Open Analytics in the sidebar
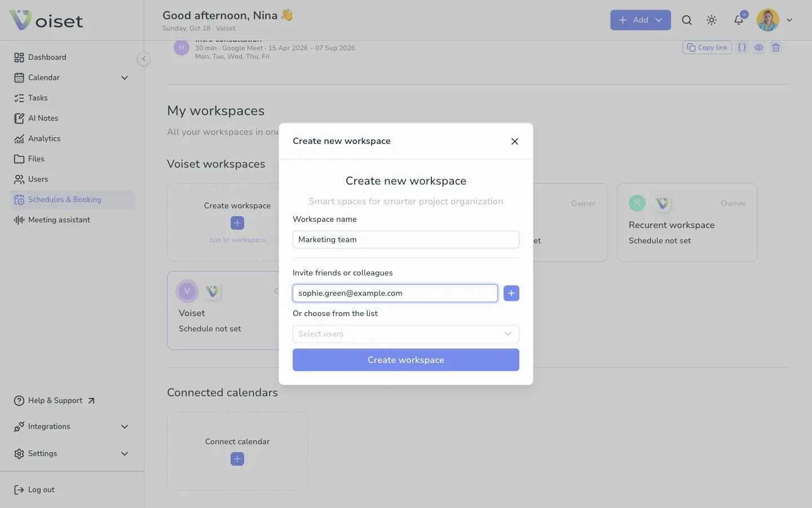 click(x=72, y=138)
